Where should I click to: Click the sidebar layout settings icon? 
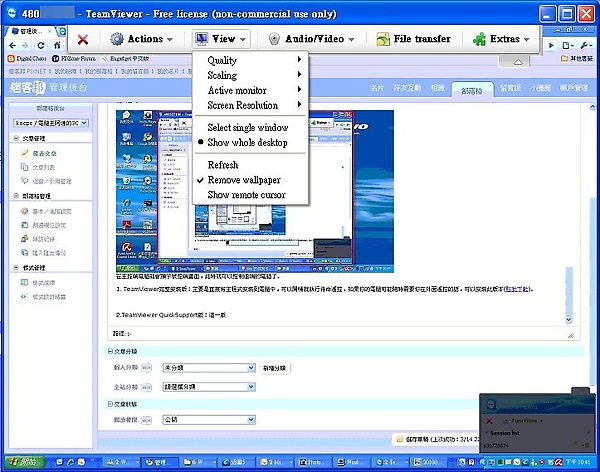24,225
